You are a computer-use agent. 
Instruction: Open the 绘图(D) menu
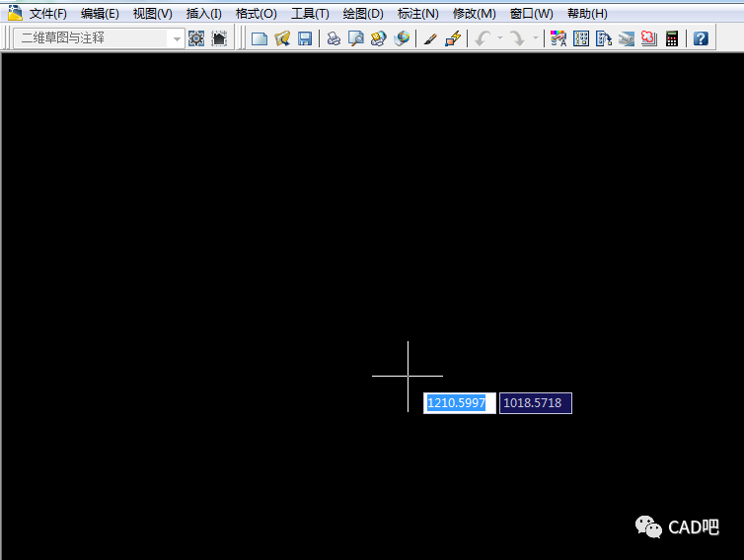363,13
